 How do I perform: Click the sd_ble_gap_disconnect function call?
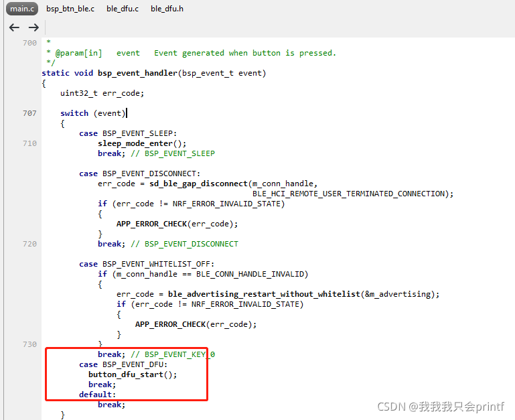pyautogui.click(x=198, y=184)
